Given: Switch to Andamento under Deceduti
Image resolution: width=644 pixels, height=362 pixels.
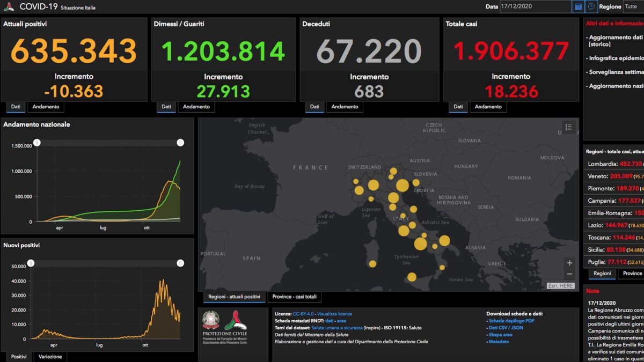Looking at the screenshot, I should pos(345,107).
